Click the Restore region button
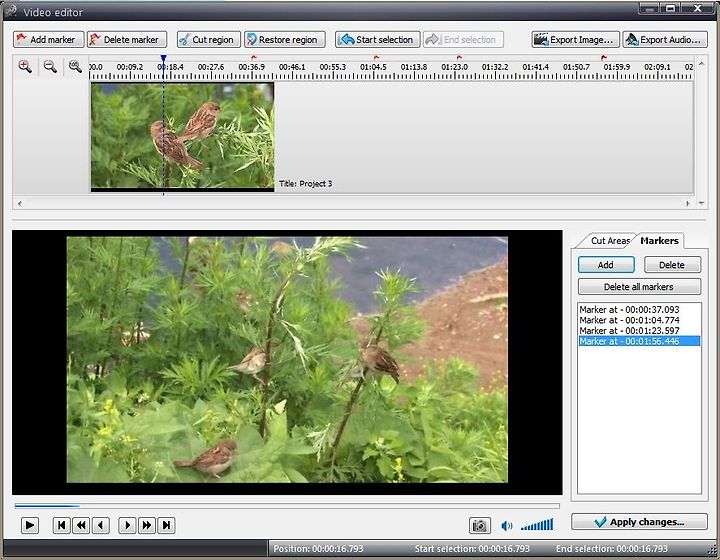This screenshot has width=720, height=560. click(x=285, y=39)
